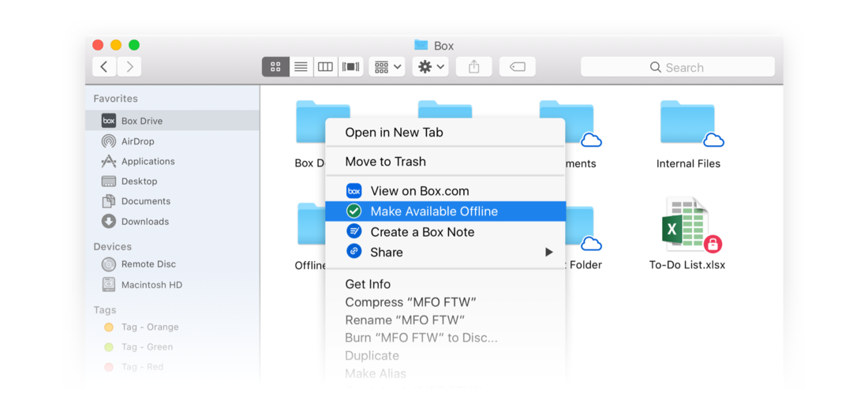Click inside the Search field
This screenshot has height=400, width=868.
coord(678,67)
